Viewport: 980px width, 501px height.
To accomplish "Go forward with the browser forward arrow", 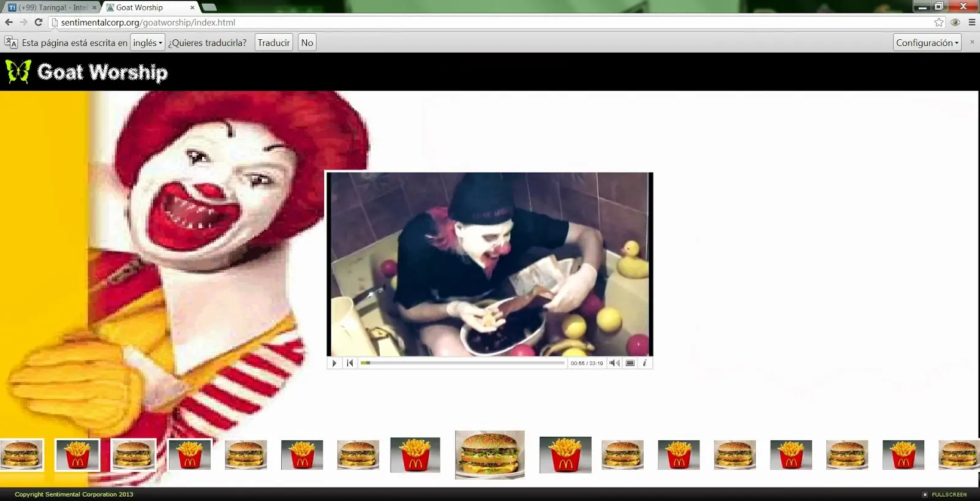I will click(x=24, y=22).
